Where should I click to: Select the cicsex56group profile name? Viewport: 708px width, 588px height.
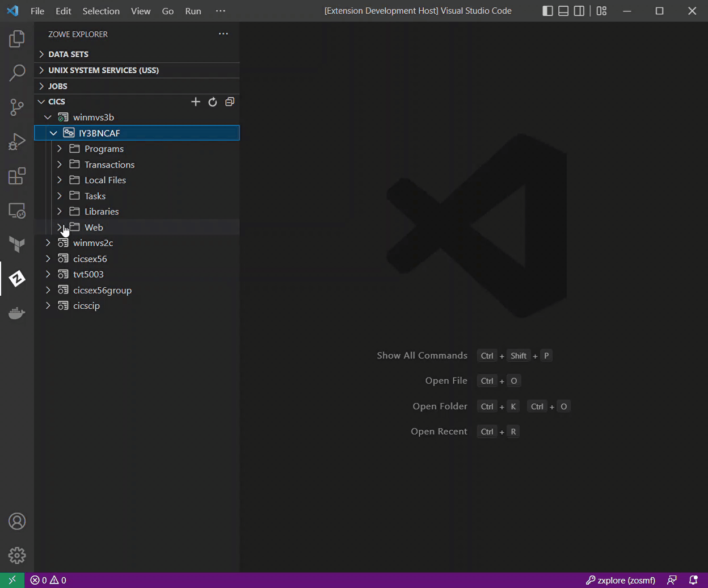(x=102, y=290)
